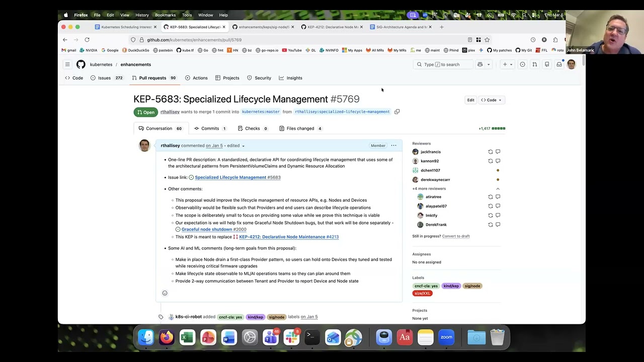Re-request review from atiratree
The height and width of the screenshot is (362, 644).
[x=491, y=197]
